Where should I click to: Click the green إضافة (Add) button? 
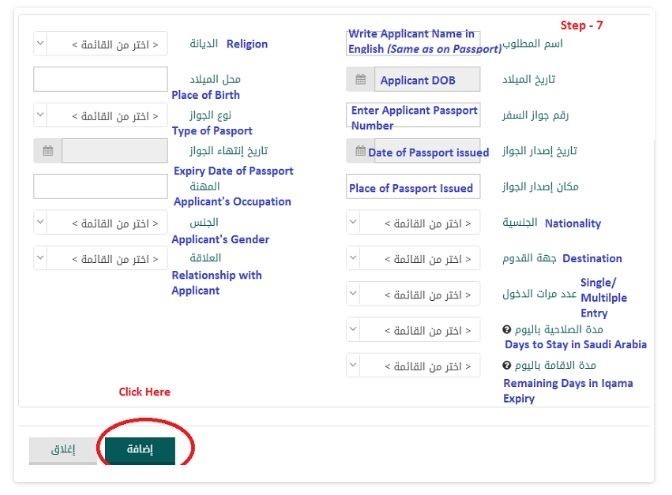click(139, 450)
